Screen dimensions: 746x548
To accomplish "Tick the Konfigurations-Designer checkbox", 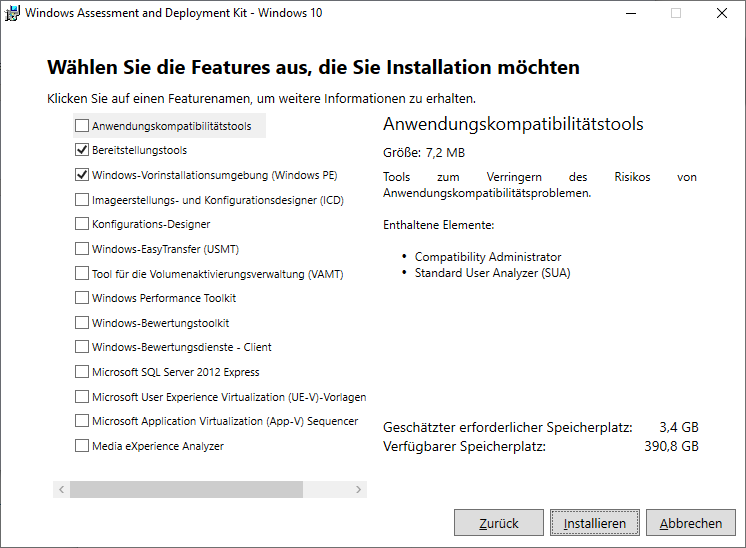I will pos(82,224).
